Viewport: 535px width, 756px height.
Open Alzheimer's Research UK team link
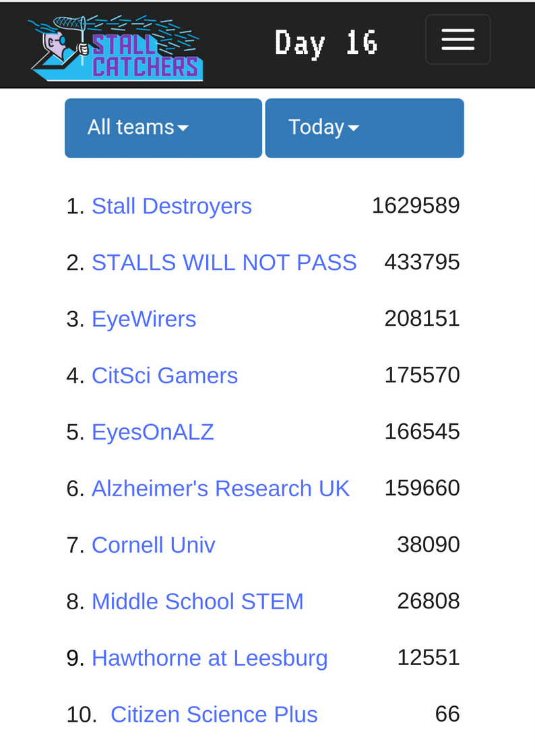[x=220, y=489]
